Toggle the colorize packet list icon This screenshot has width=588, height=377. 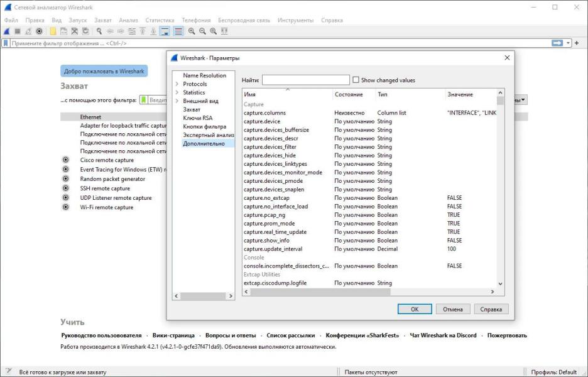click(178, 31)
